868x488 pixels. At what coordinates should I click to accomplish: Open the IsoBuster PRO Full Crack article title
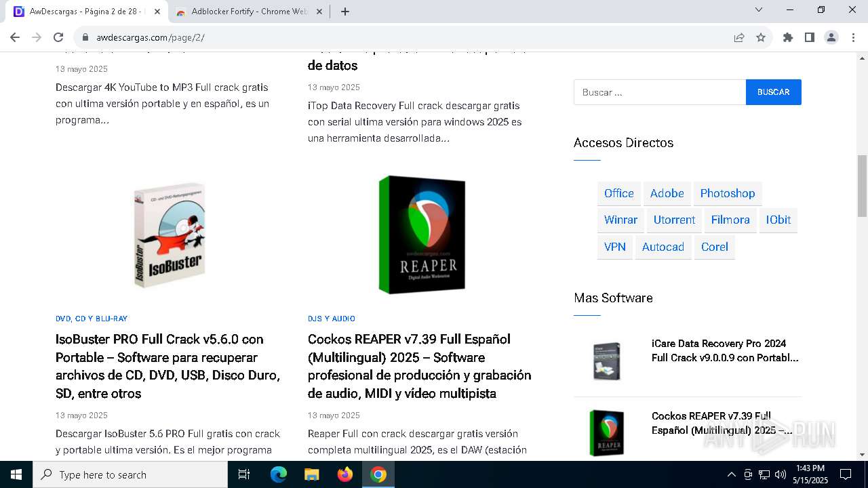(x=168, y=366)
